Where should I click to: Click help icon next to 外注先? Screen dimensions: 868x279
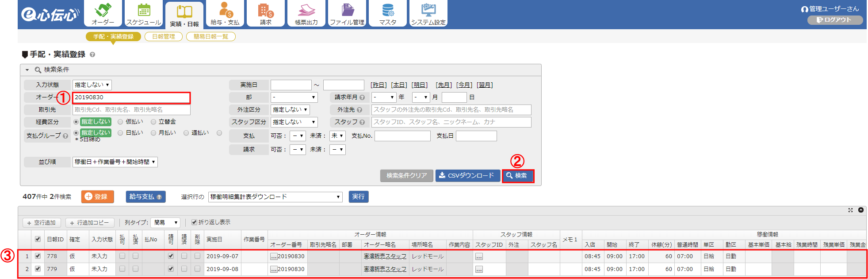359,110
